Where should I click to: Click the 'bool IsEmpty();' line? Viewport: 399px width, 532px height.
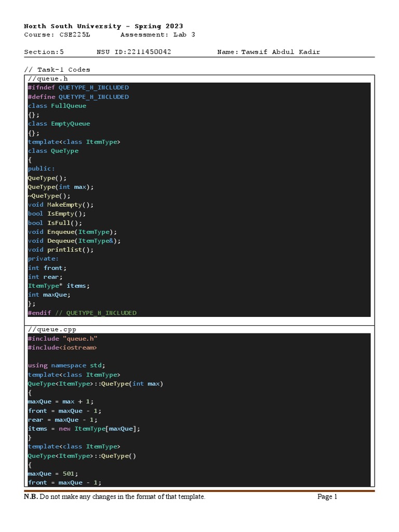[x=57, y=214]
